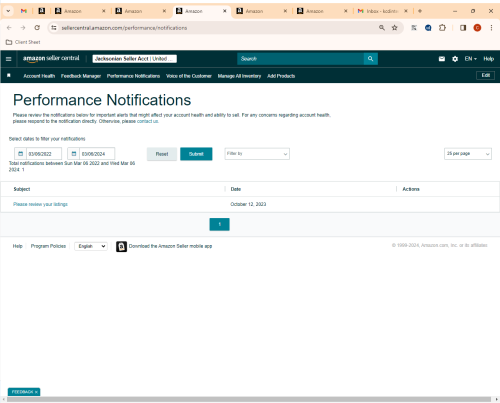Reload the page
Screen dimensions: 500x403
point(37,28)
